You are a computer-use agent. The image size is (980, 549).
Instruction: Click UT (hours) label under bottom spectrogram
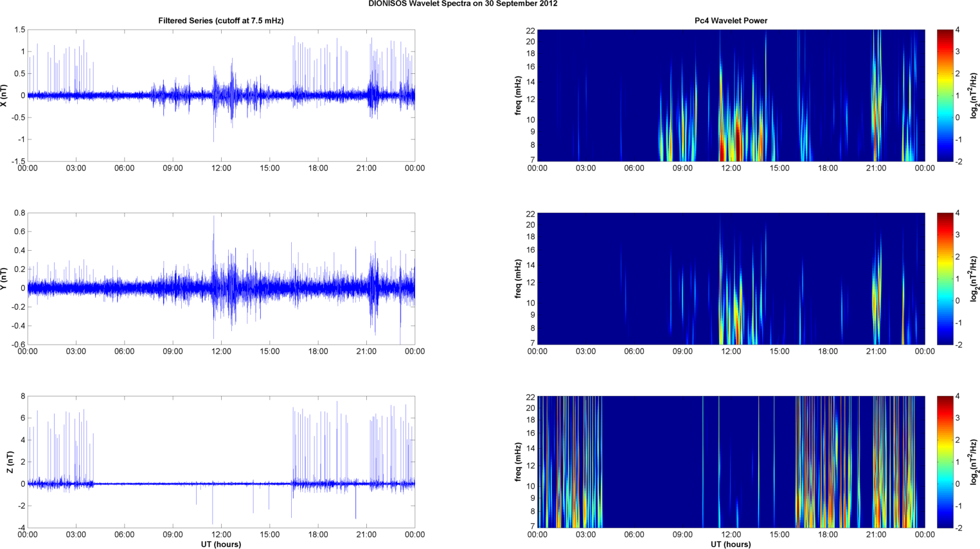(x=731, y=544)
